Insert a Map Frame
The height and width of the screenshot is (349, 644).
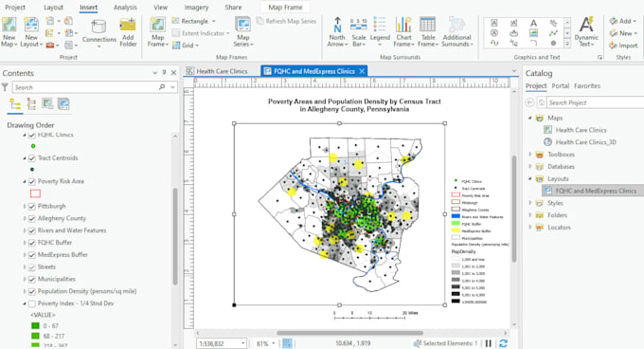click(158, 32)
